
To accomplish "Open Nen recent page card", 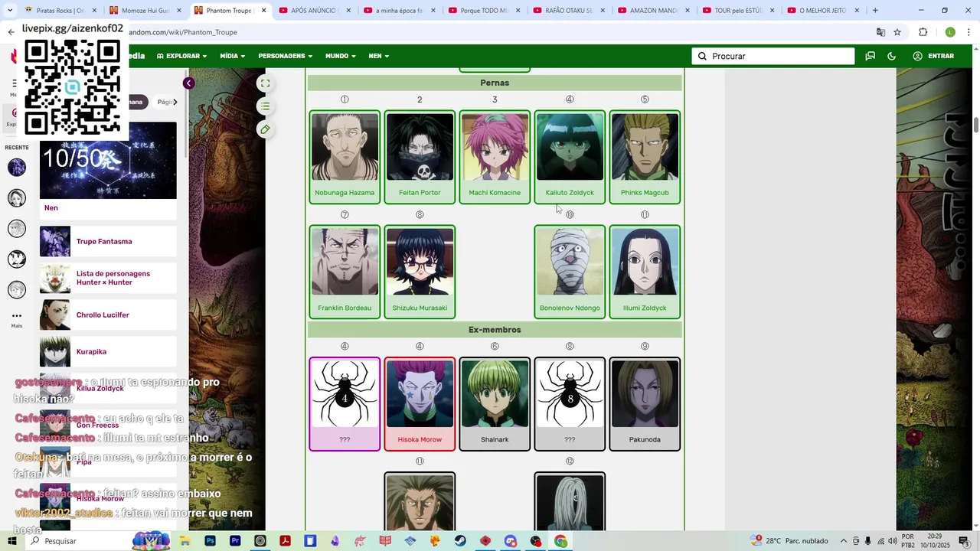I will [108, 171].
